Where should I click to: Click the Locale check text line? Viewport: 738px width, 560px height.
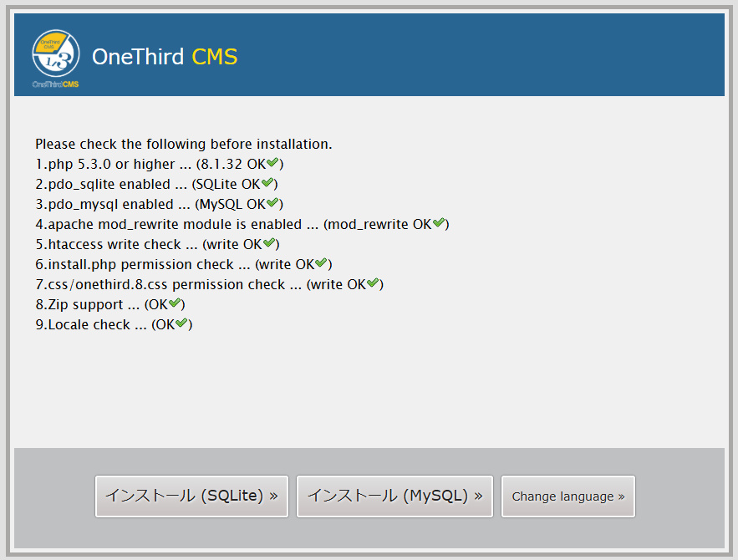click(83, 324)
